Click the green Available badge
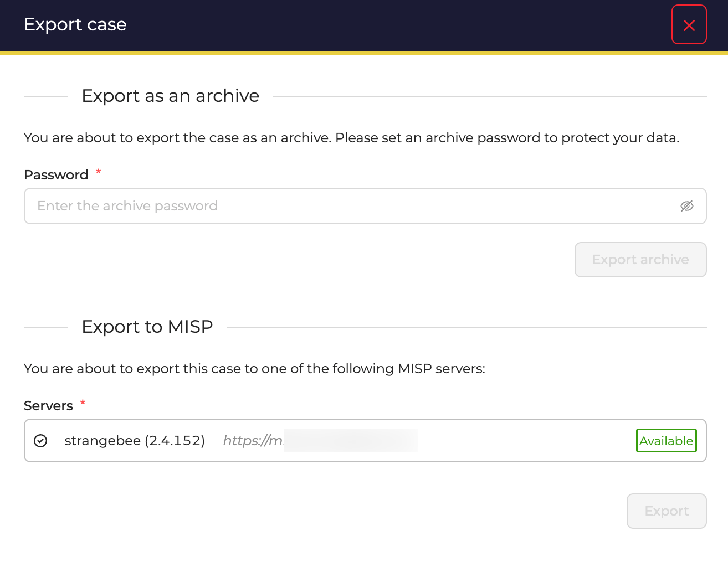 pos(666,441)
